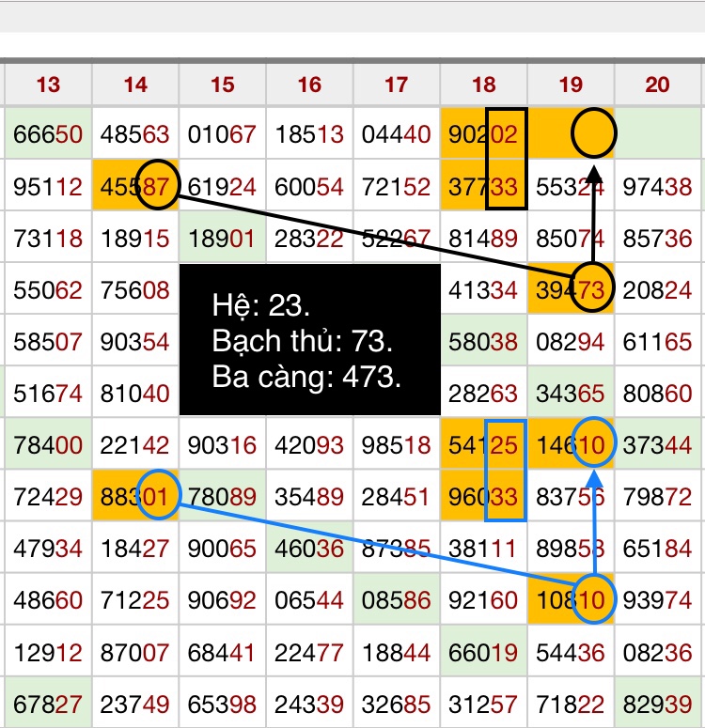Click cell 90202 in the black rectangle
705x728 pixels.
483,135
